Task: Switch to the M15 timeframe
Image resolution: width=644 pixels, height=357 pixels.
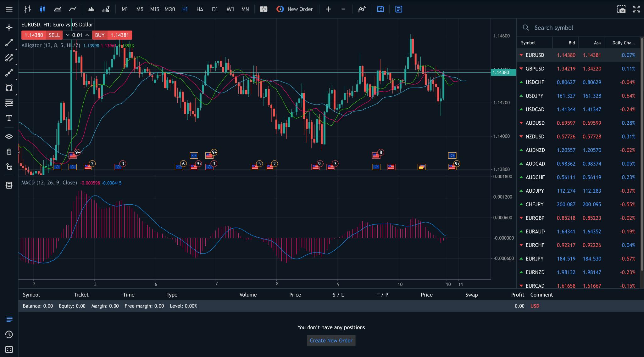Action: point(154,9)
